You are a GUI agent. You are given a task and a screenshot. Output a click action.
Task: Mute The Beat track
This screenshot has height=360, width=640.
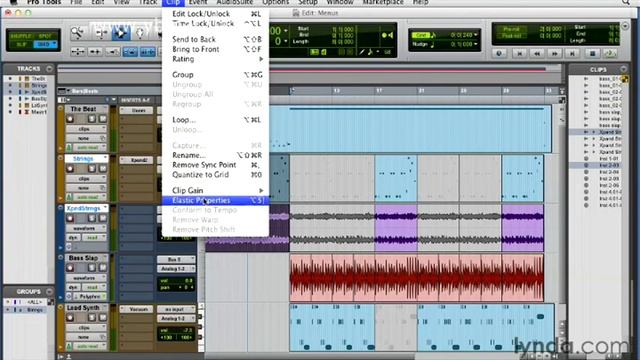click(102, 119)
